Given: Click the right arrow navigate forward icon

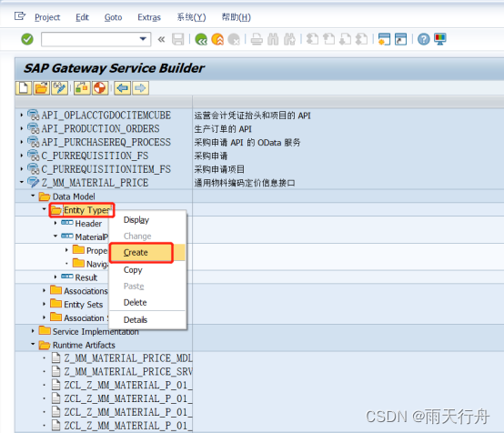Looking at the screenshot, I should pos(140,87).
